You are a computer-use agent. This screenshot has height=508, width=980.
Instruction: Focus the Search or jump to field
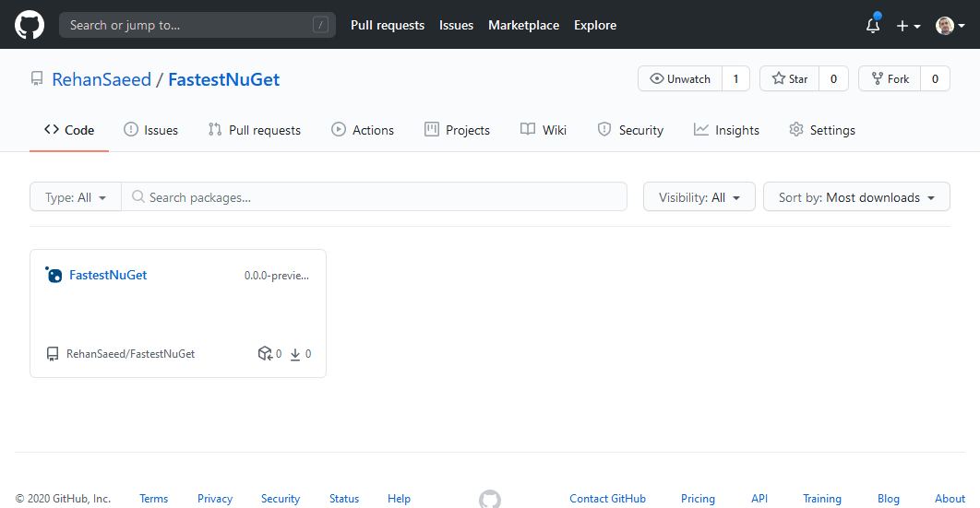(197, 25)
